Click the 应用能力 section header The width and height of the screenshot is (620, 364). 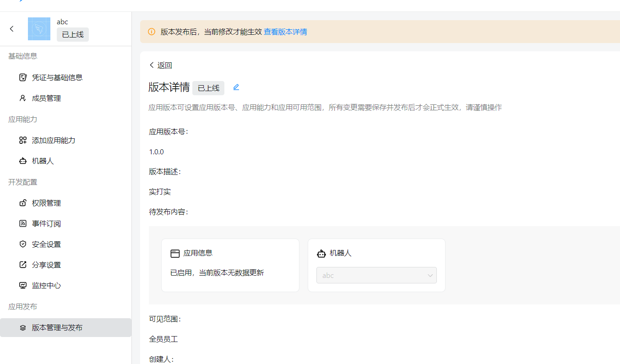tap(23, 119)
